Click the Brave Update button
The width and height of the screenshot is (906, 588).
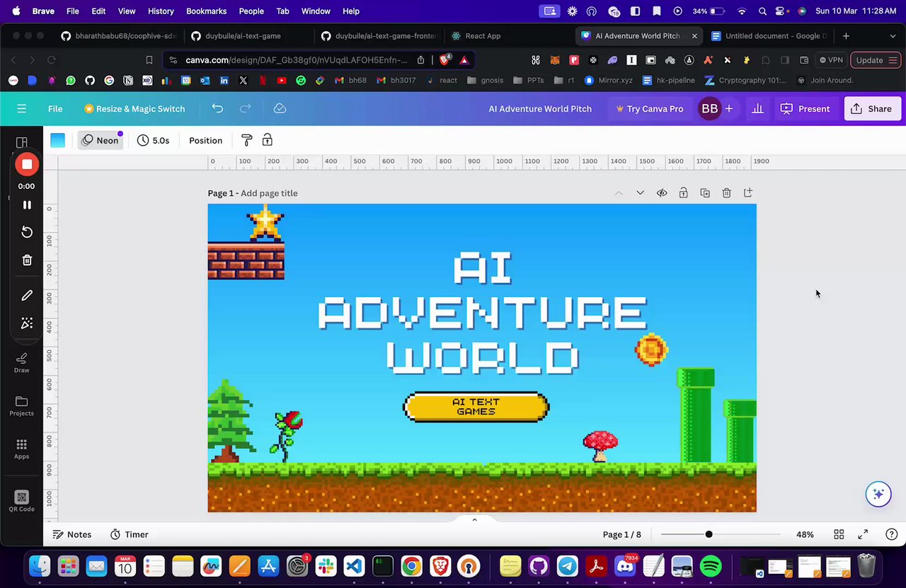click(x=874, y=60)
